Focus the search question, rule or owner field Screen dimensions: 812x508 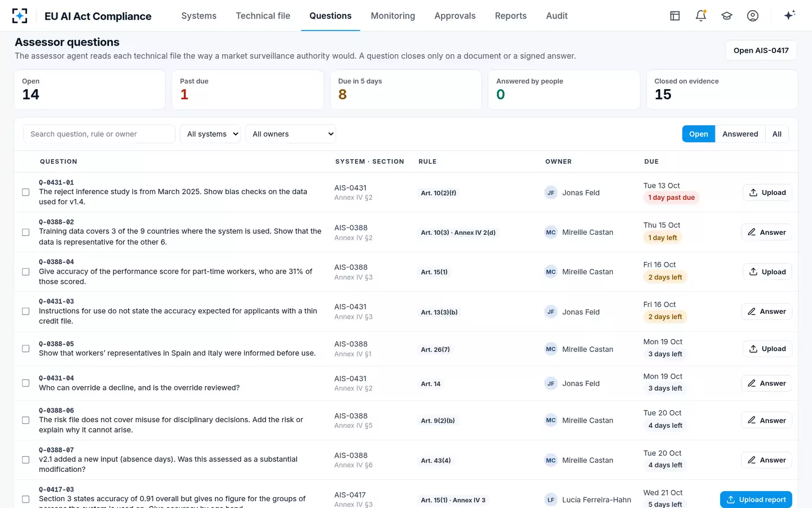(99, 134)
